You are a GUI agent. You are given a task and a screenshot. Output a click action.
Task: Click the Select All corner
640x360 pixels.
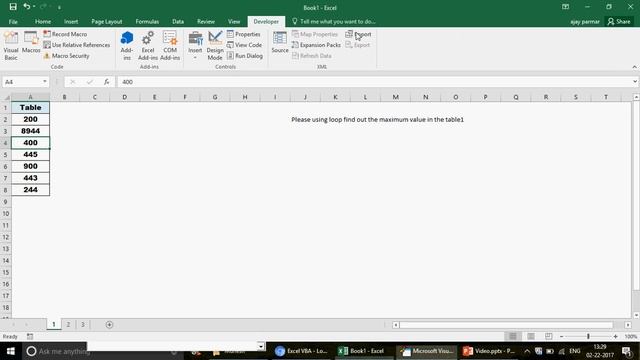click(x=6, y=97)
